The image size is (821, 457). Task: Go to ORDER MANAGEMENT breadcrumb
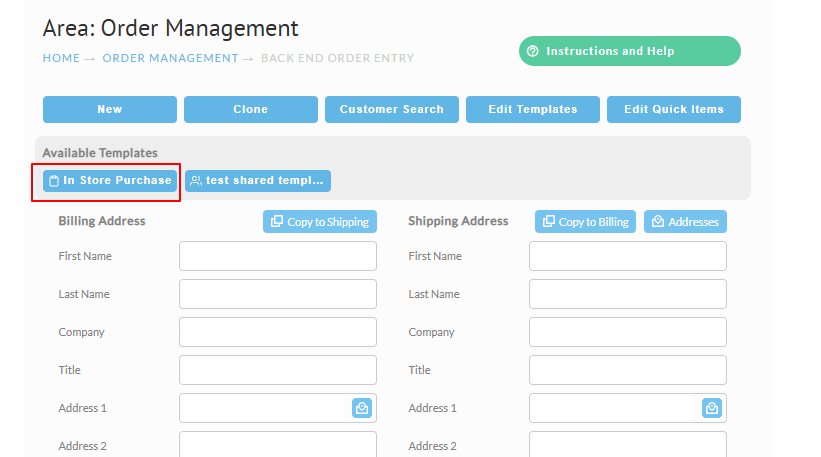tap(170, 58)
